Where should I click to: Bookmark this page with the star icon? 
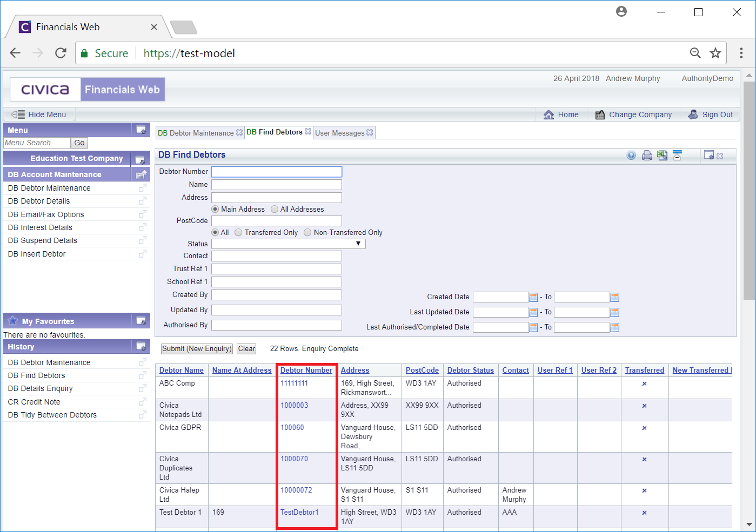715,53
